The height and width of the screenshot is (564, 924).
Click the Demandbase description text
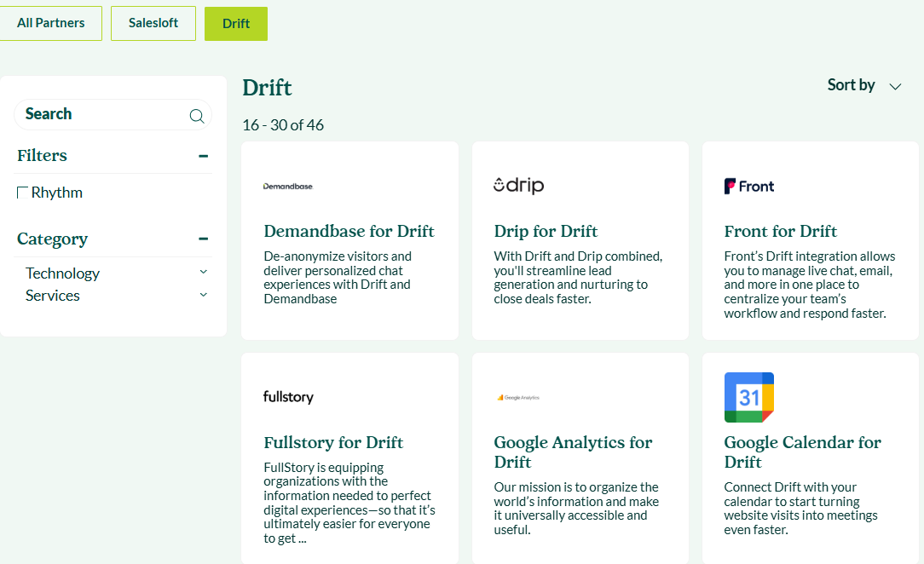(338, 277)
